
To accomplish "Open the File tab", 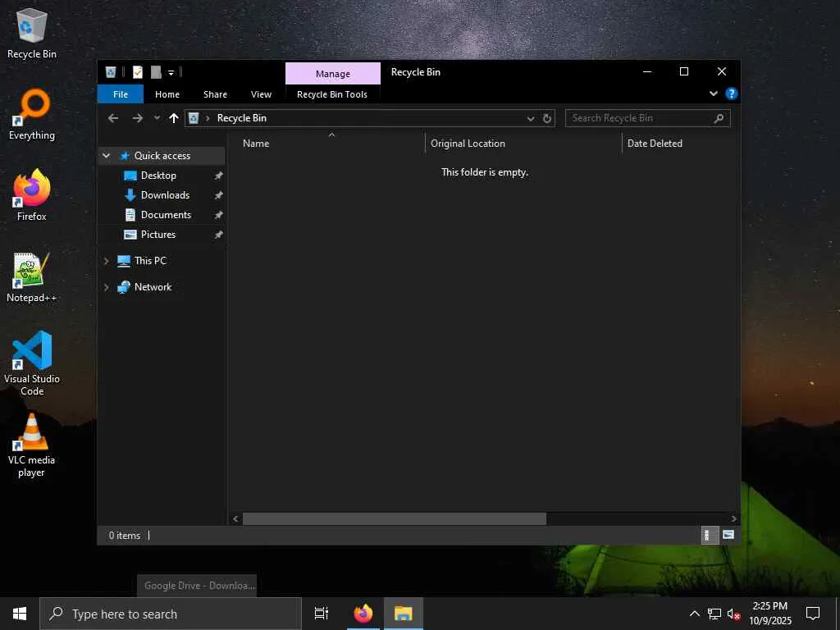I will coord(121,94).
